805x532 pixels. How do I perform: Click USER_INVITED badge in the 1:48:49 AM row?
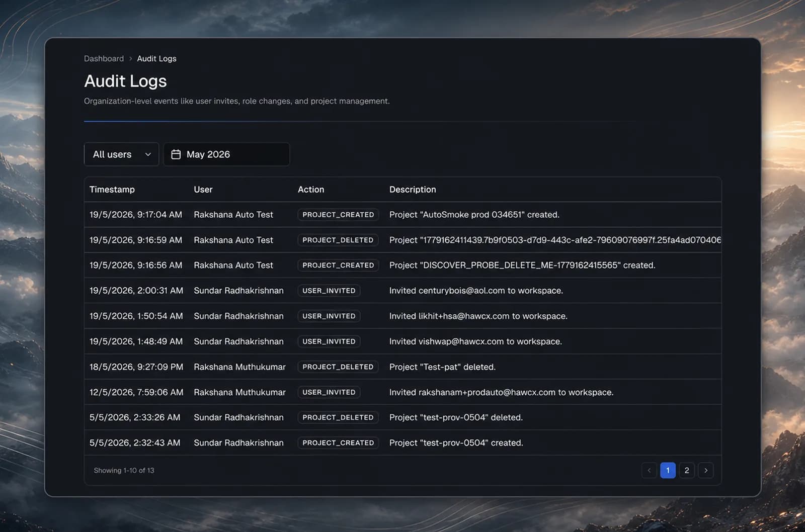point(329,341)
